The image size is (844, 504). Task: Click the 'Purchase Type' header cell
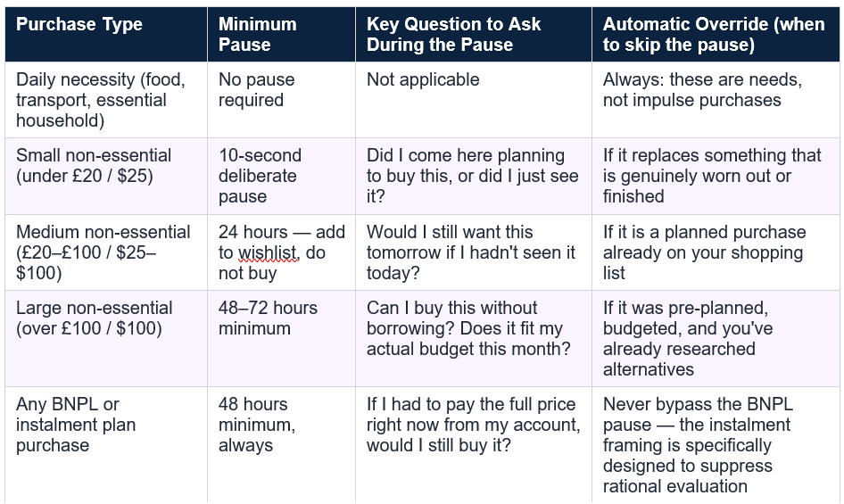click(x=106, y=35)
